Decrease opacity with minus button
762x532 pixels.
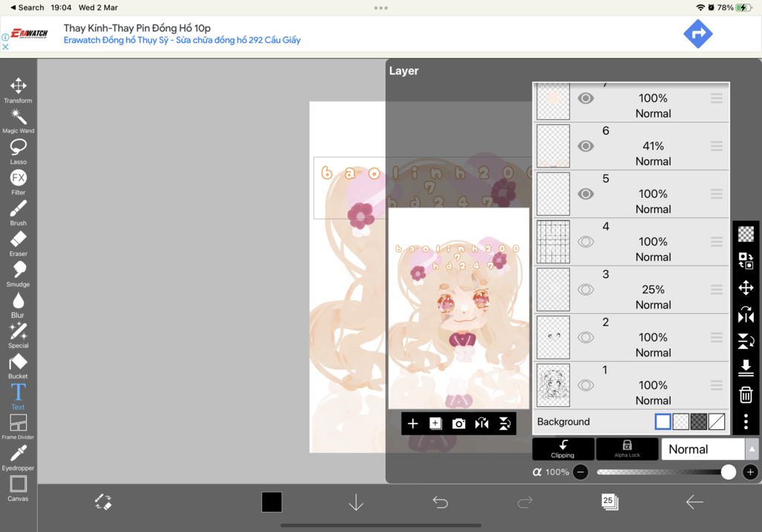pos(580,472)
